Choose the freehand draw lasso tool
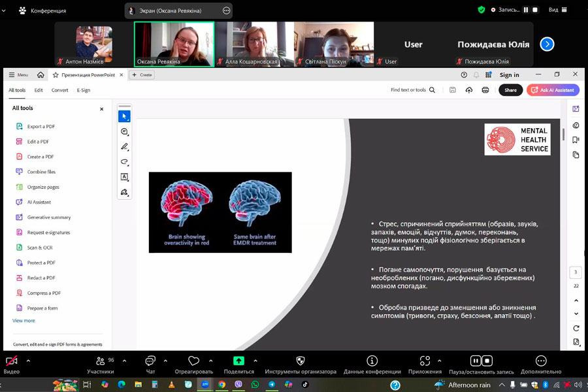The height and width of the screenshot is (392, 588). 124,161
